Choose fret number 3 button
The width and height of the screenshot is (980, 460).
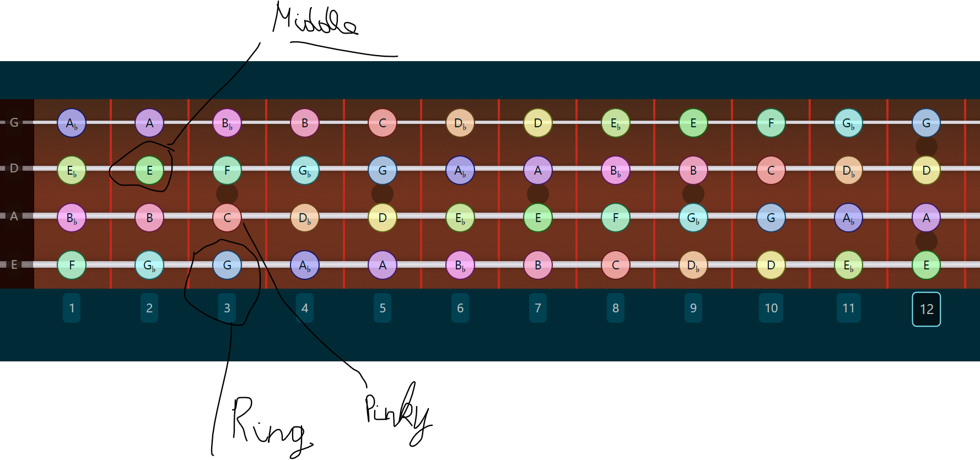(227, 308)
